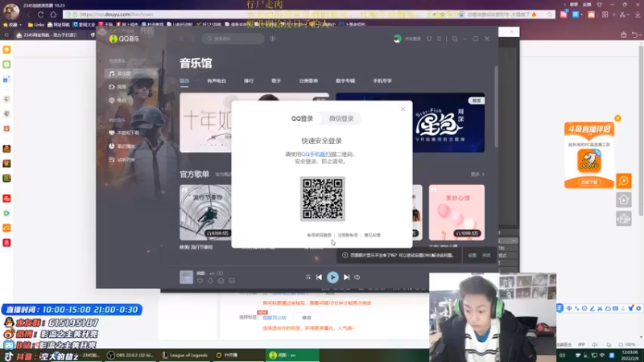
Task: Open the skin shirt icon in QQ Music header
Action: pos(429,39)
